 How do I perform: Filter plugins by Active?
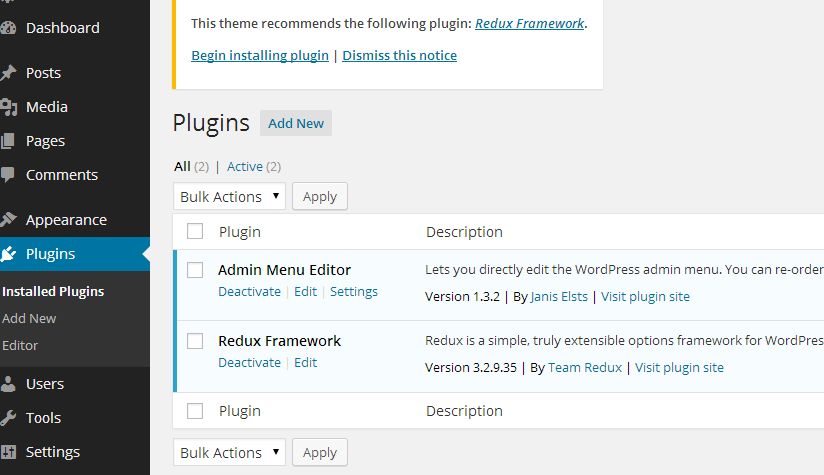coord(245,167)
